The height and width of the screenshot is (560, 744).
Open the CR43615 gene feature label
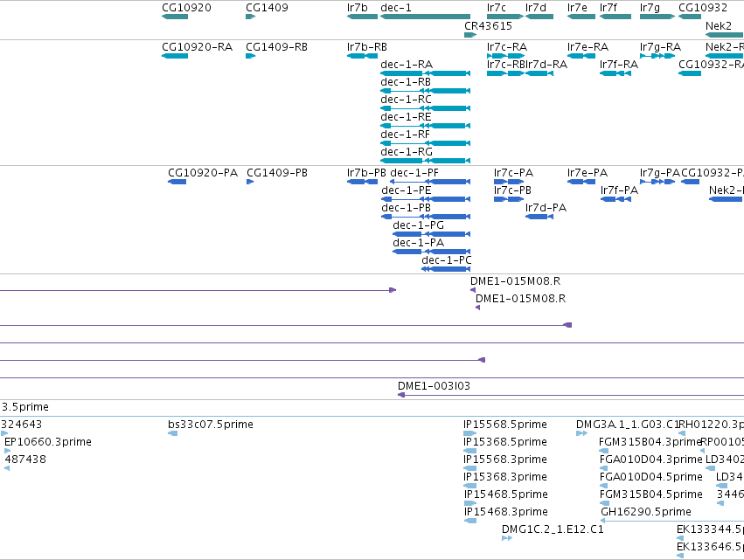click(x=488, y=25)
